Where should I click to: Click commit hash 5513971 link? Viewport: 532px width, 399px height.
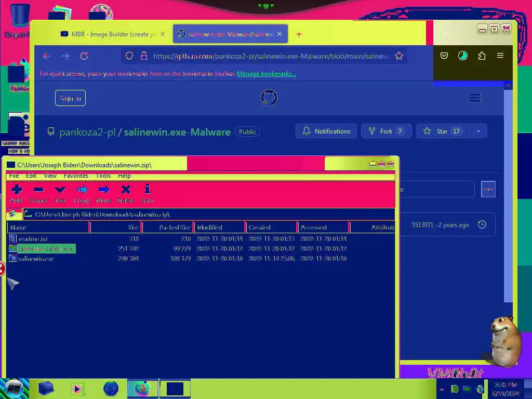coord(422,224)
